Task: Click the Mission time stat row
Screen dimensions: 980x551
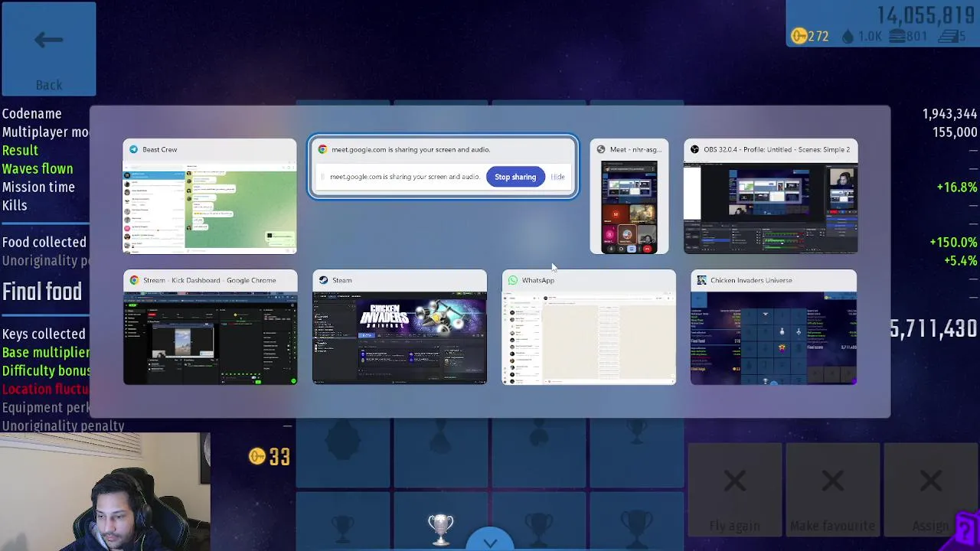Action: [x=38, y=187]
